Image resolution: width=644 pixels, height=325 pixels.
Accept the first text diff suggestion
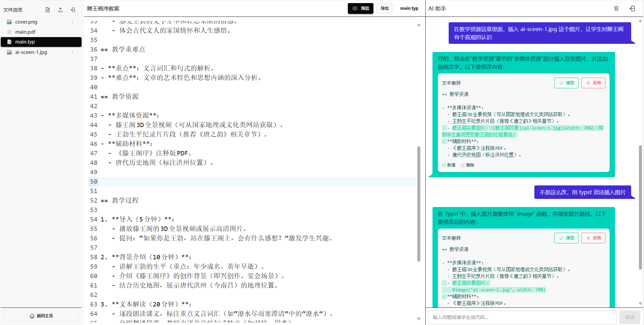click(566, 83)
